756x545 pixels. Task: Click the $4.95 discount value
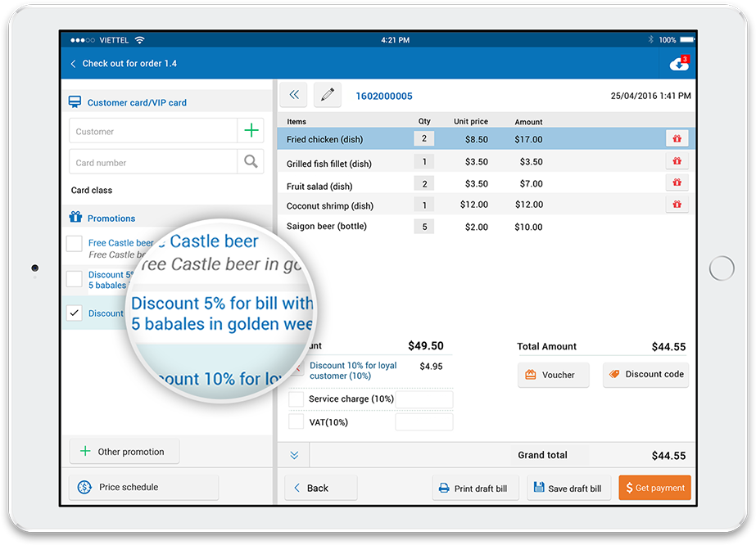coord(431,367)
